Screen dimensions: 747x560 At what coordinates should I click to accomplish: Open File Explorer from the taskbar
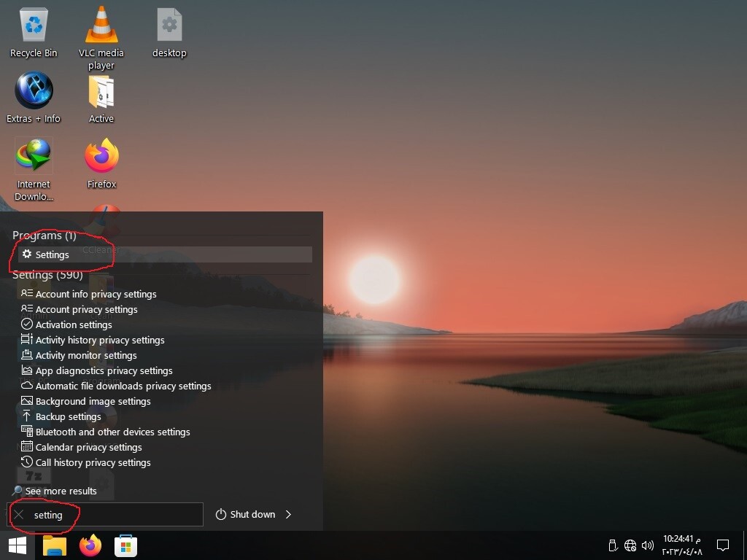pyautogui.click(x=54, y=545)
